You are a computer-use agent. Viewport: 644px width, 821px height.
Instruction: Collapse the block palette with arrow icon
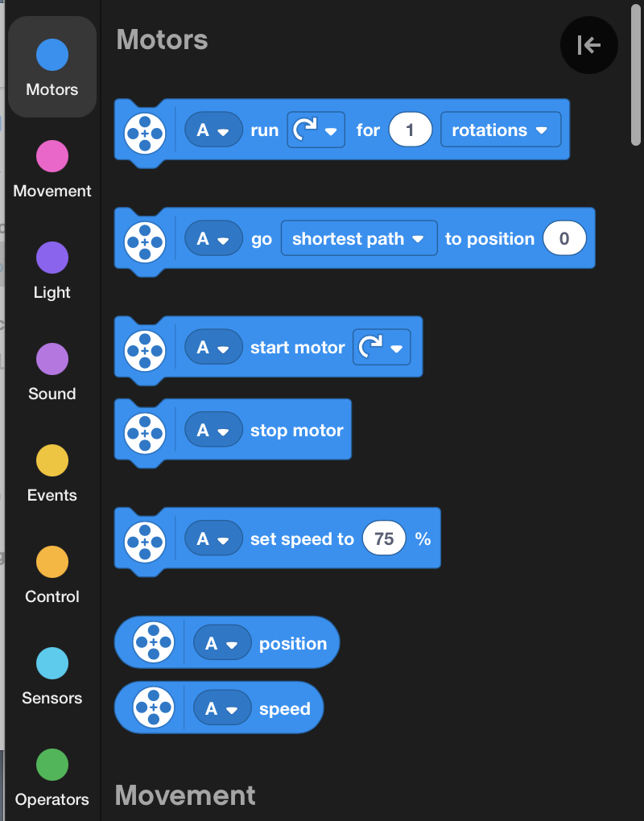tap(589, 45)
